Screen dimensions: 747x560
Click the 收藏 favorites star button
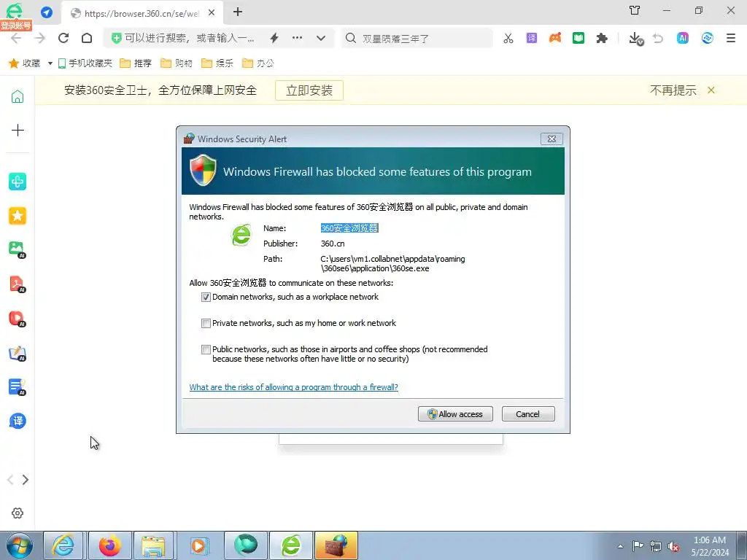[25, 63]
